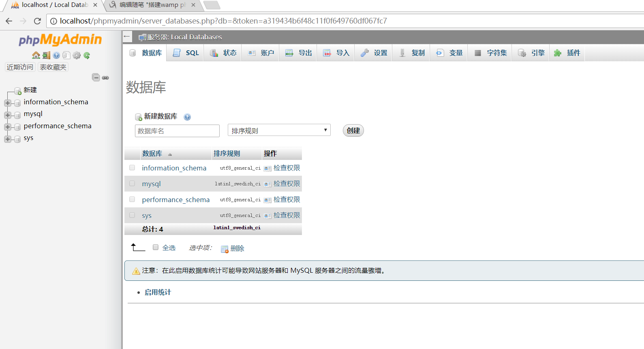The image size is (644, 349).
Task: Open the 引擎 engines tab
Action: [x=531, y=53]
